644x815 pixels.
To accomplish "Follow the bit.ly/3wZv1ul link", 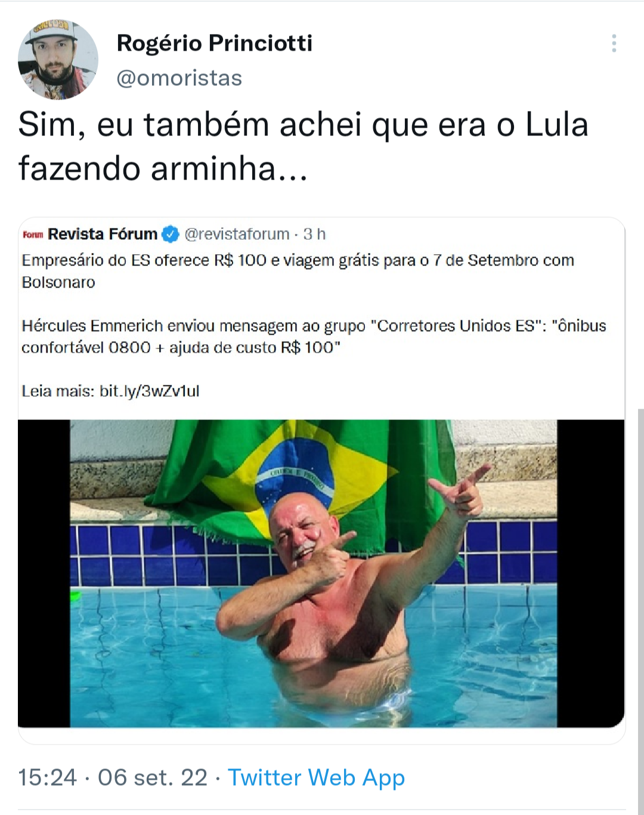I will 150,391.
